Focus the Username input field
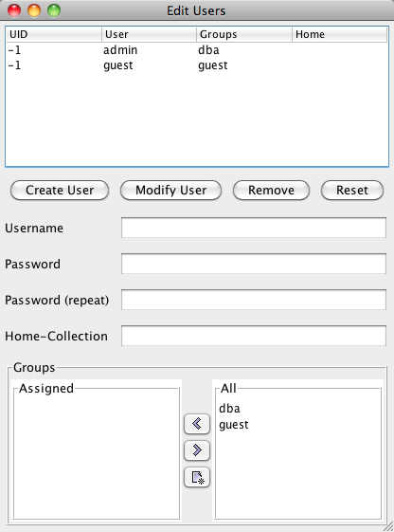 254,228
